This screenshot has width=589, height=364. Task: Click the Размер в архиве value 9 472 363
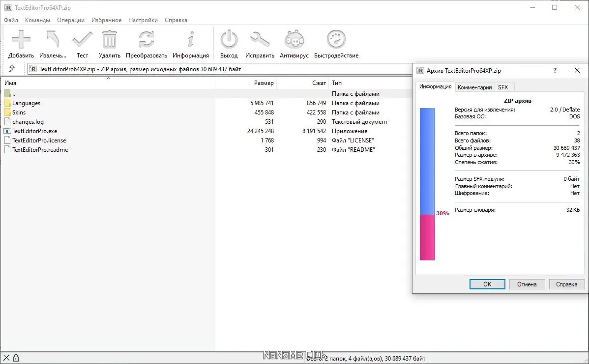[x=568, y=155]
